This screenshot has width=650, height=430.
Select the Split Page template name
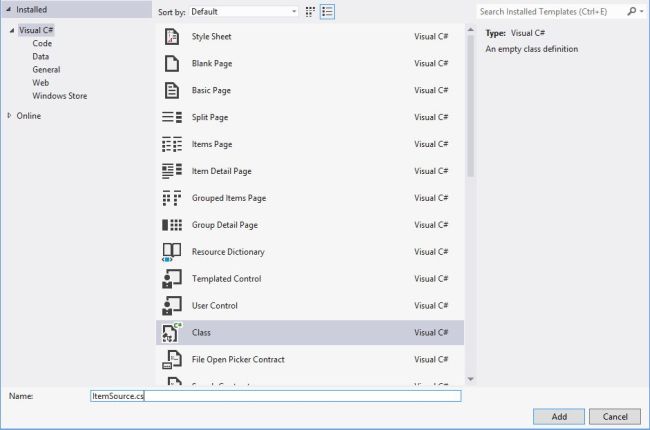coord(210,117)
